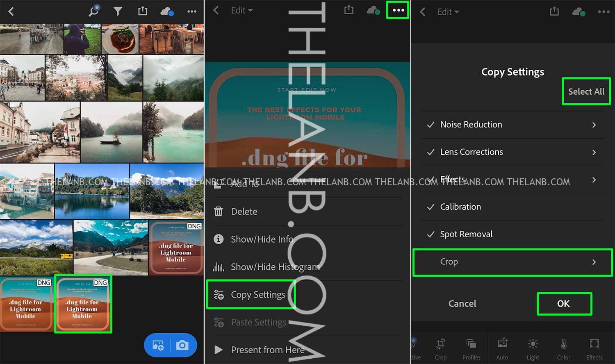Expand Lens Corrections chevron arrow
This screenshot has height=364, width=615.
click(594, 152)
